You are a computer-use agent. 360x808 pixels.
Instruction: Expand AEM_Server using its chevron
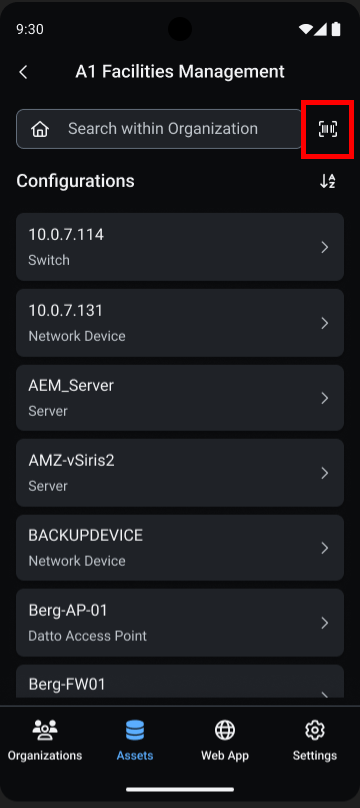[x=324, y=398]
